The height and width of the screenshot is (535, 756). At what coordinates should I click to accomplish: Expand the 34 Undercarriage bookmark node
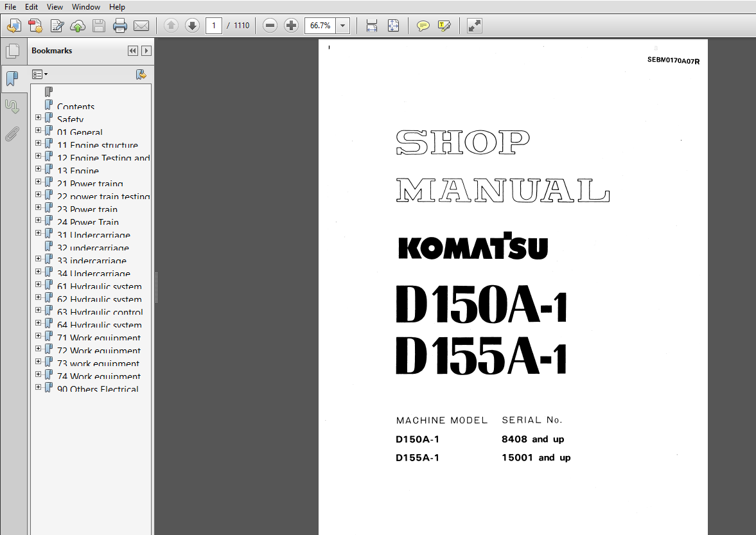[38, 272]
